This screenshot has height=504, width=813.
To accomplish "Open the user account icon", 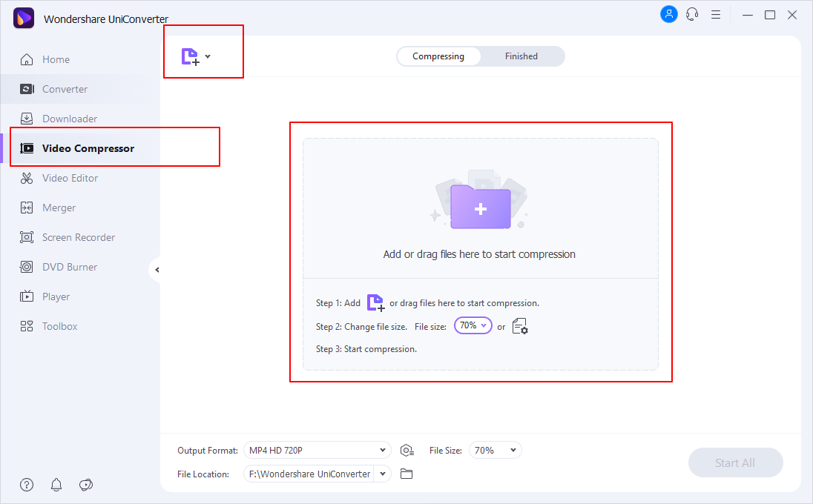I will coord(669,15).
